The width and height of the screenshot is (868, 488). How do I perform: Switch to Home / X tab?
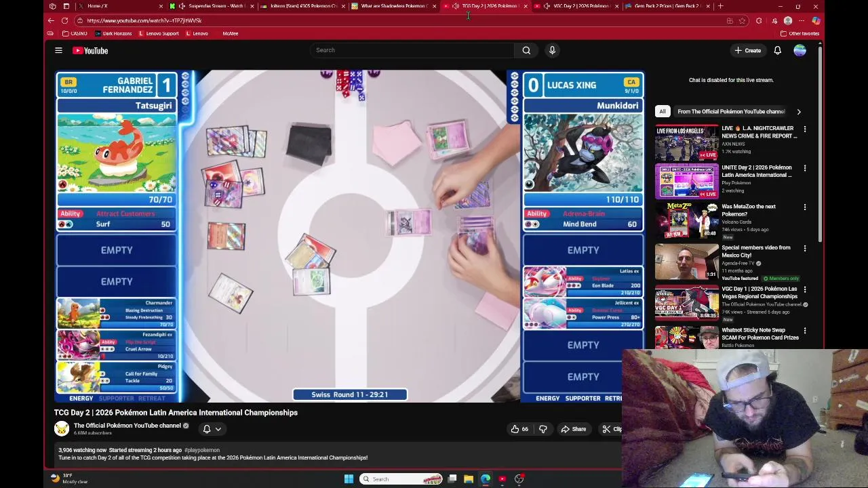pyautogui.click(x=122, y=6)
